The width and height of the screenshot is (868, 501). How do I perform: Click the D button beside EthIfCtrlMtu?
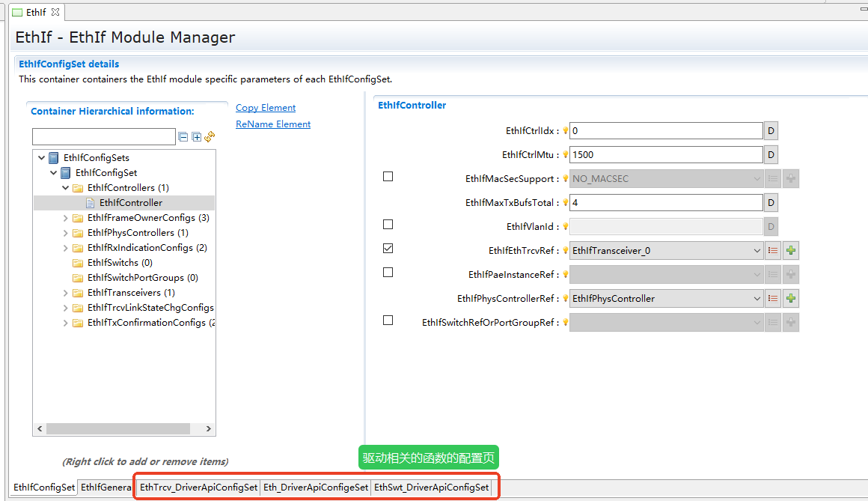(771, 154)
